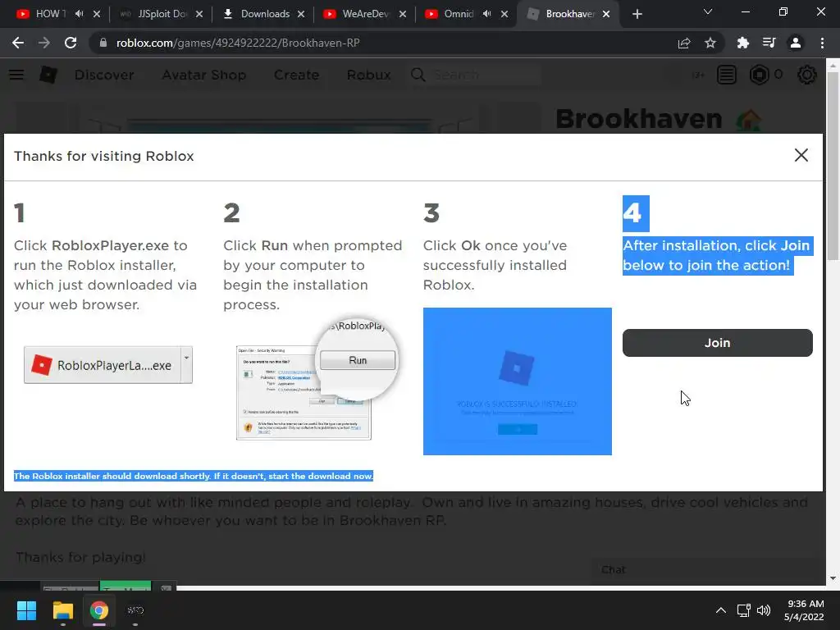Switch to the WeAreDevs tab
The height and width of the screenshot is (630, 840).
click(364, 14)
